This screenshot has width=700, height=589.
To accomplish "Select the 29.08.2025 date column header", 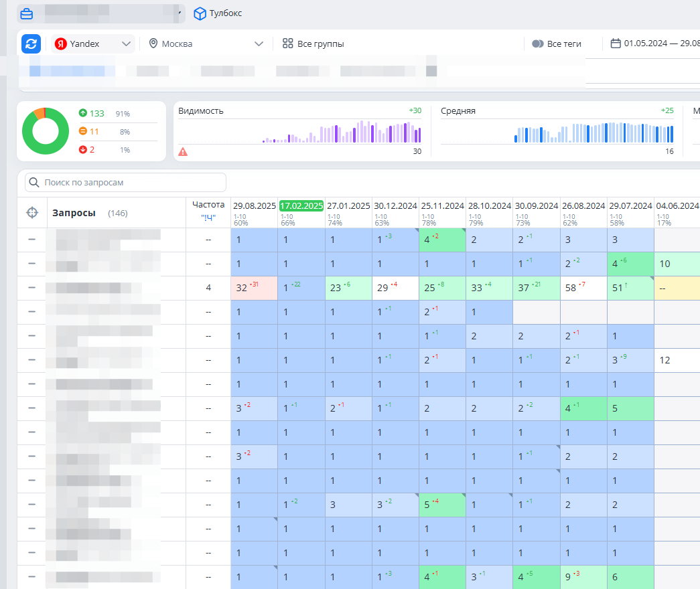I will (254, 206).
